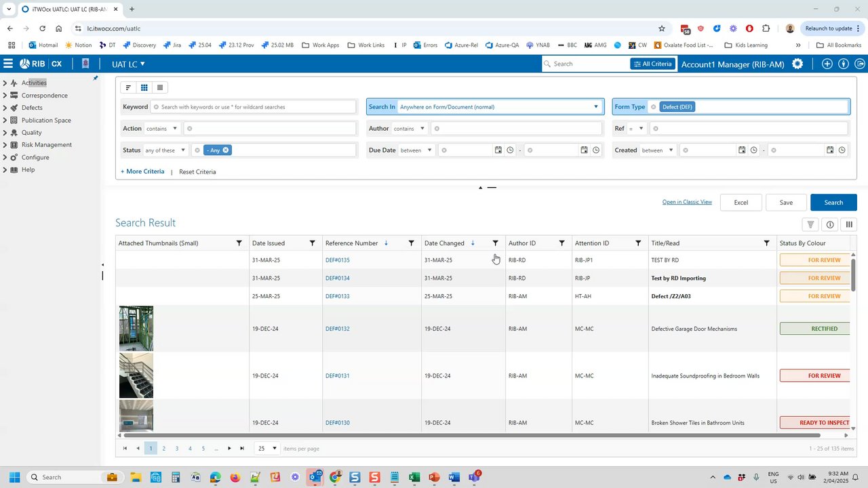This screenshot has height=488, width=868.
Task: Select Configure in the sidebar
Action: (35, 157)
